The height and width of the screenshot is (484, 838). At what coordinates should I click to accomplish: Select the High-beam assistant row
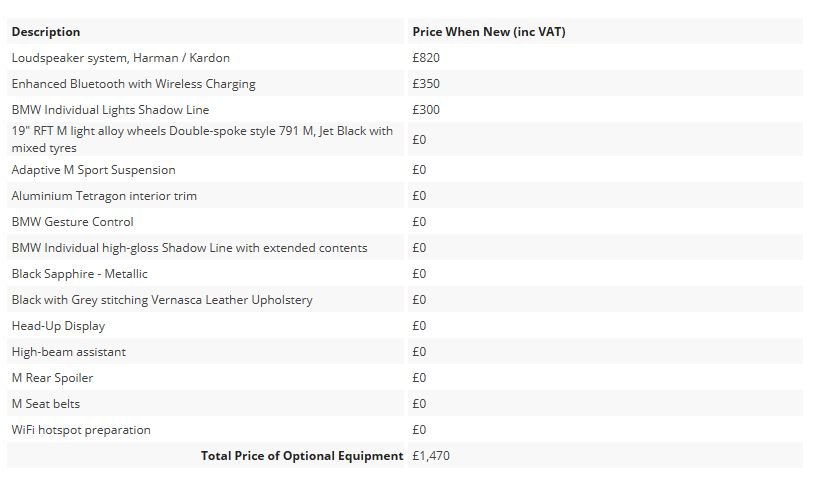point(405,352)
